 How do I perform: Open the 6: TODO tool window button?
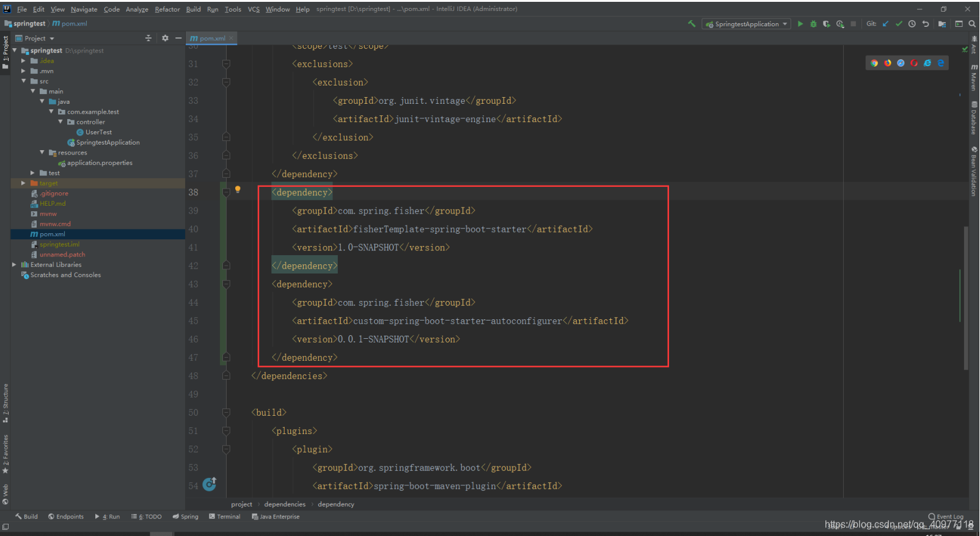[147, 516]
